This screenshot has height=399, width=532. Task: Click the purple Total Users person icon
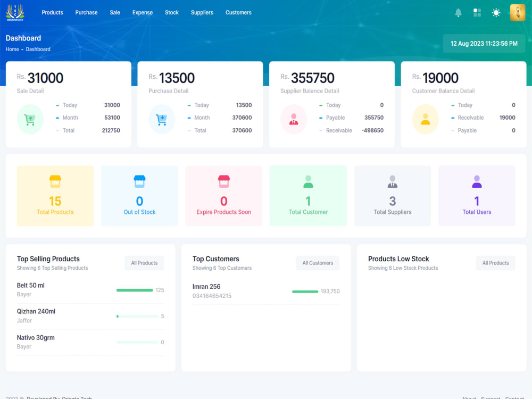point(477,181)
